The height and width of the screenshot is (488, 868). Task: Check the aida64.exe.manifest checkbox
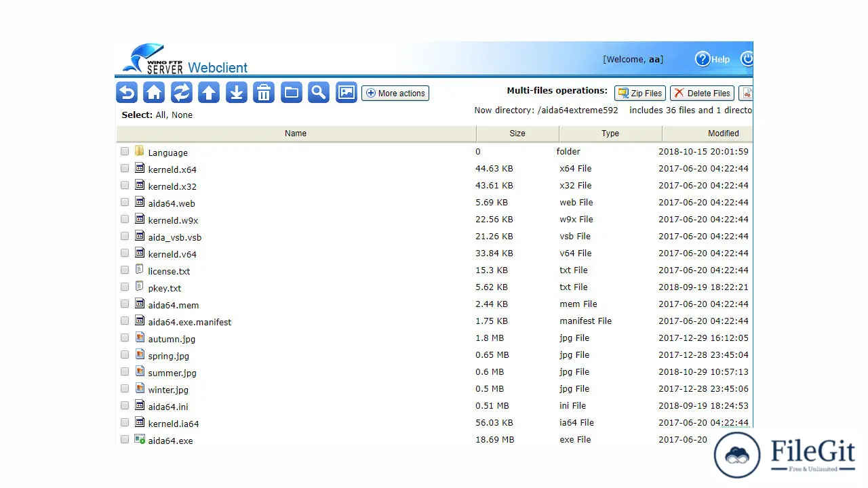125,321
